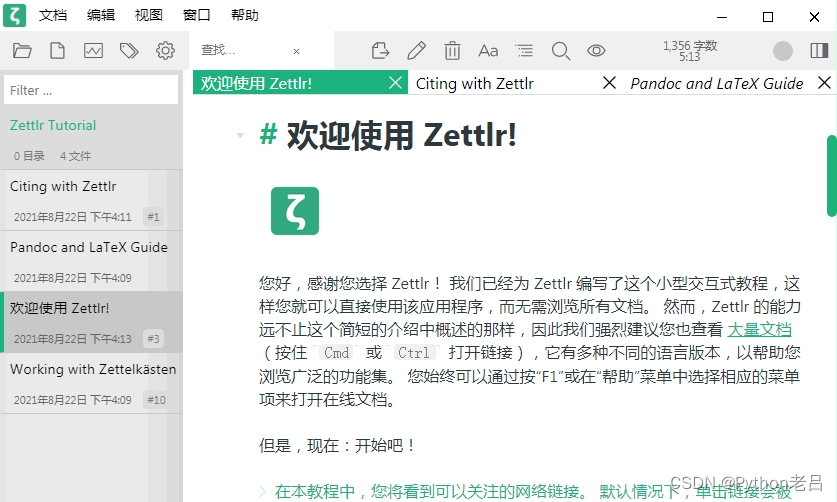Screen dimensions: 837x502
Task: Open the 大量文档 hyperlink
Action: (x=759, y=330)
